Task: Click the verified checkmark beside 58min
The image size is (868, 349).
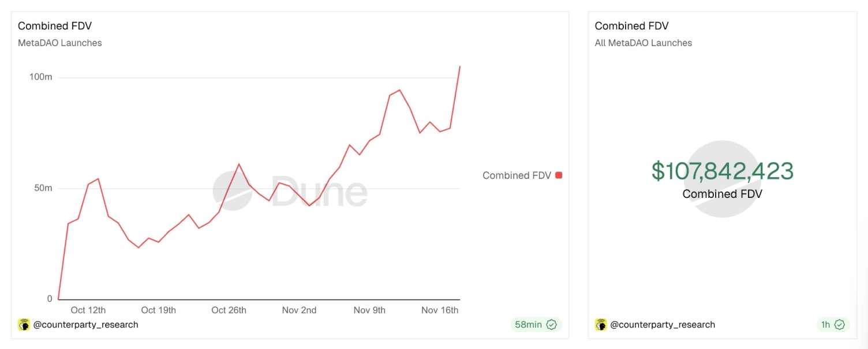Action: (551, 325)
